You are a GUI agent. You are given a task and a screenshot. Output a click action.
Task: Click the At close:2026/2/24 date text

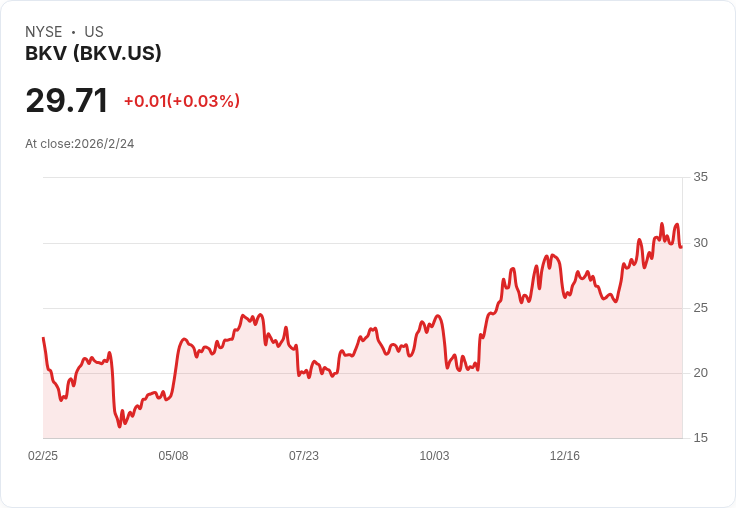pyautogui.click(x=80, y=144)
